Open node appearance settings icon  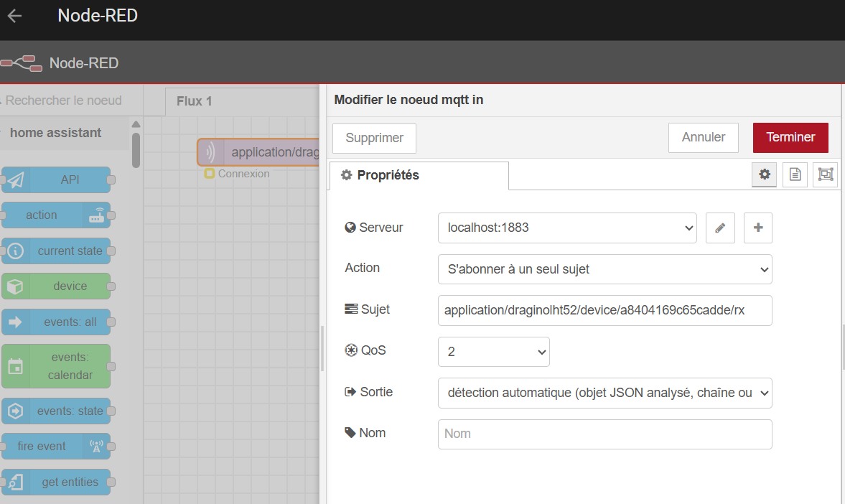[826, 174]
